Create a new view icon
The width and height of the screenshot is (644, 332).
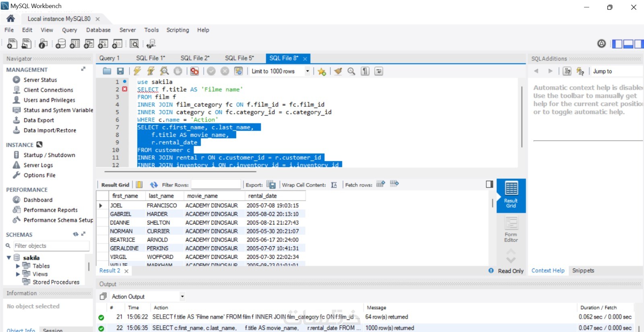(89, 43)
